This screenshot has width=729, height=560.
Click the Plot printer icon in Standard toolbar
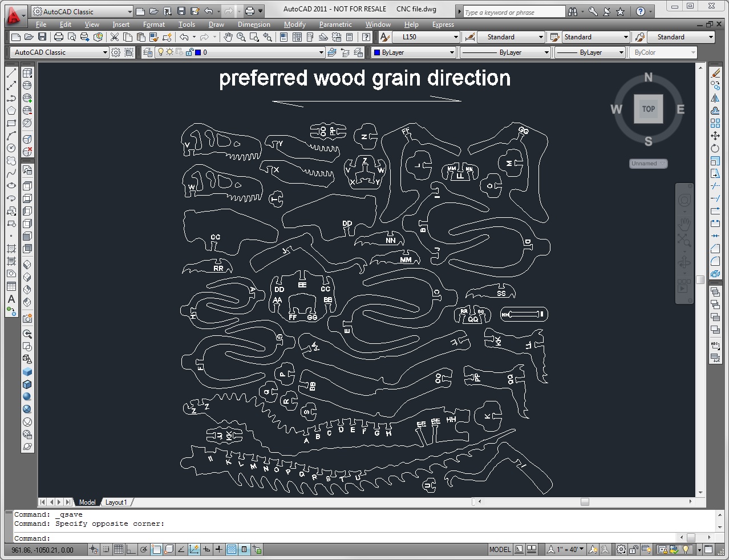click(59, 37)
